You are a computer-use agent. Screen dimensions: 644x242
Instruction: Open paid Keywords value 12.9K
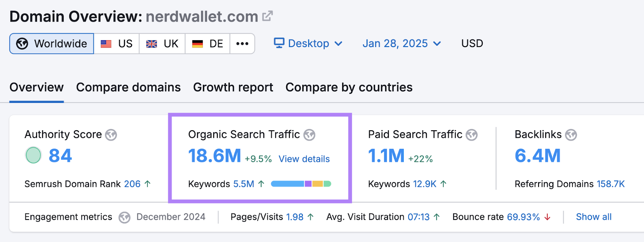(425, 184)
